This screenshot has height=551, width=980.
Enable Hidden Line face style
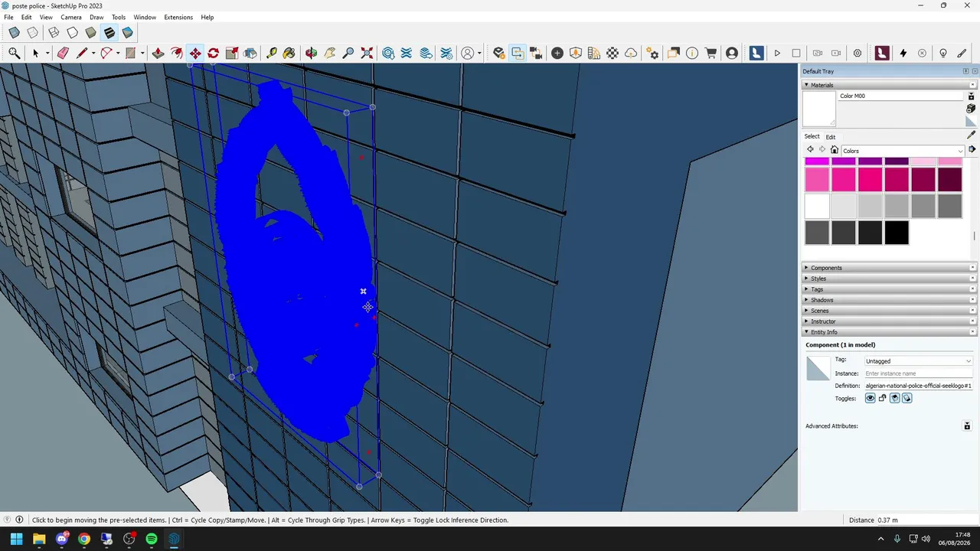(x=72, y=33)
